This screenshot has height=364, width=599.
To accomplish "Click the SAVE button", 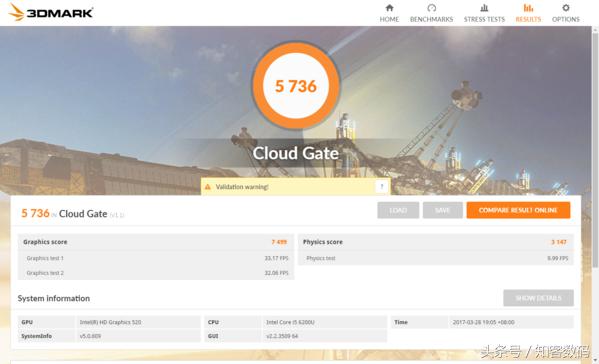I will pyautogui.click(x=442, y=210).
